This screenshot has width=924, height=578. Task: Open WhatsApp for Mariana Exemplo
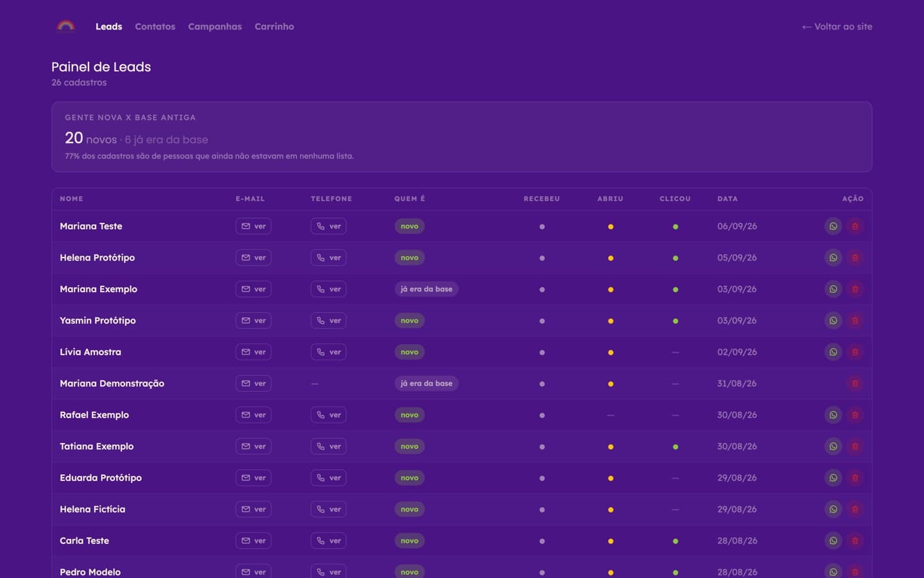(833, 289)
